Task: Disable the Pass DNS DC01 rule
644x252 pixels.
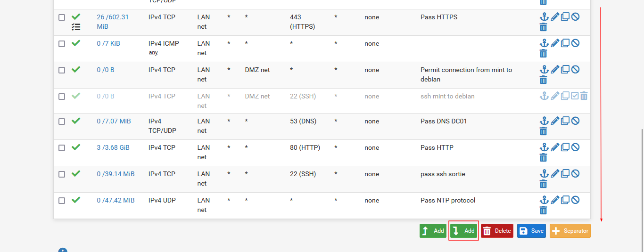Action: [575, 121]
